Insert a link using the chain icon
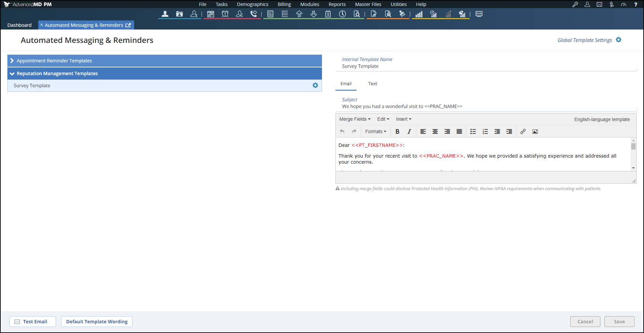 (x=523, y=131)
